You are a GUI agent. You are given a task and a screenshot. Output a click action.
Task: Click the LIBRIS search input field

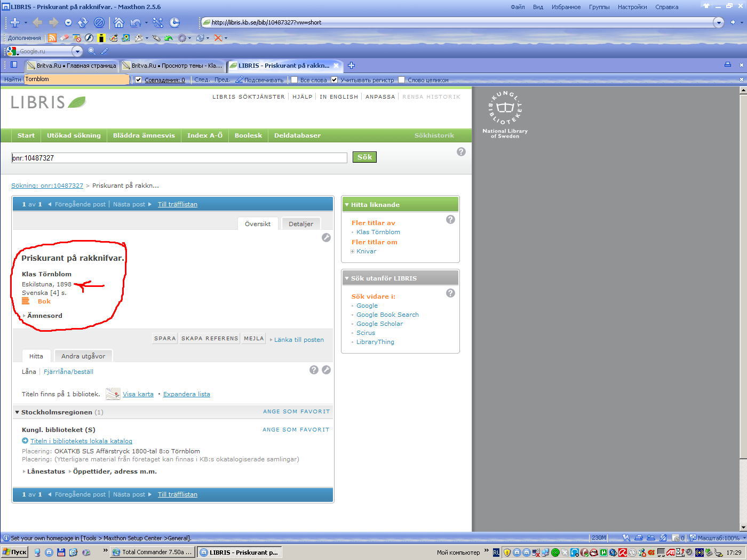coord(179,158)
